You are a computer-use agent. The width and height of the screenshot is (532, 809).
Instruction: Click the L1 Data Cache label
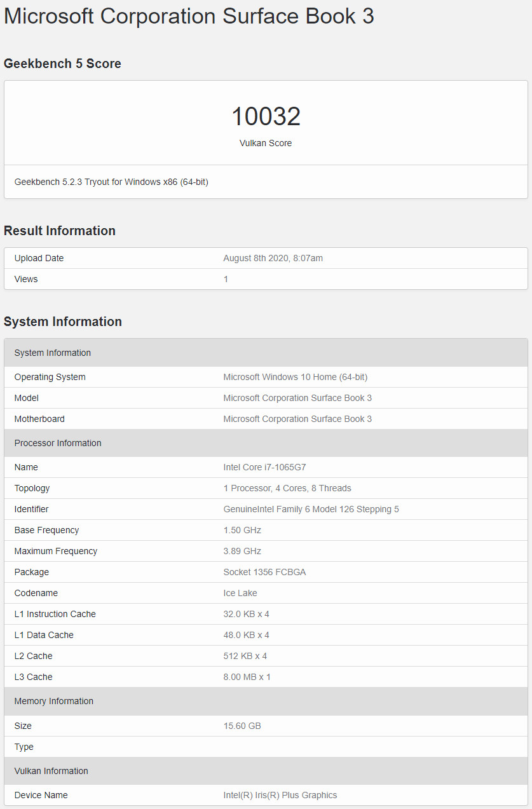coord(44,635)
